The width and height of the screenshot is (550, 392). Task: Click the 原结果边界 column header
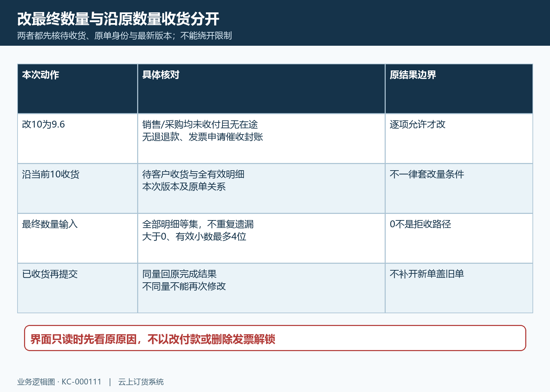(x=459, y=89)
